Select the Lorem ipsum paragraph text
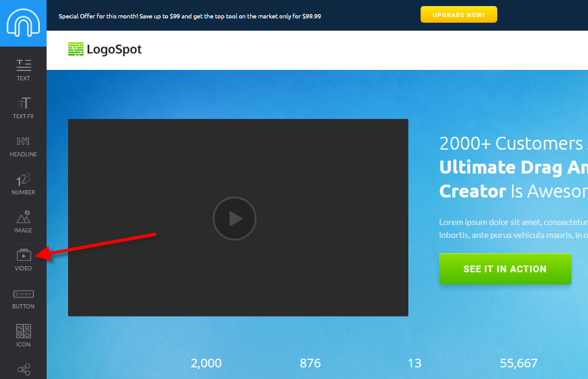The image size is (588, 379). (x=513, y=228)
